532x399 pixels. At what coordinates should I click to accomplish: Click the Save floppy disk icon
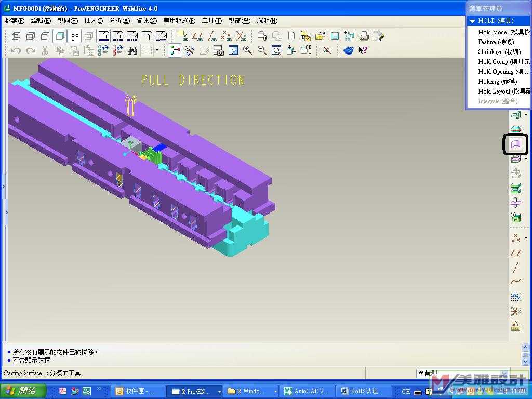[x=335, y=36]
